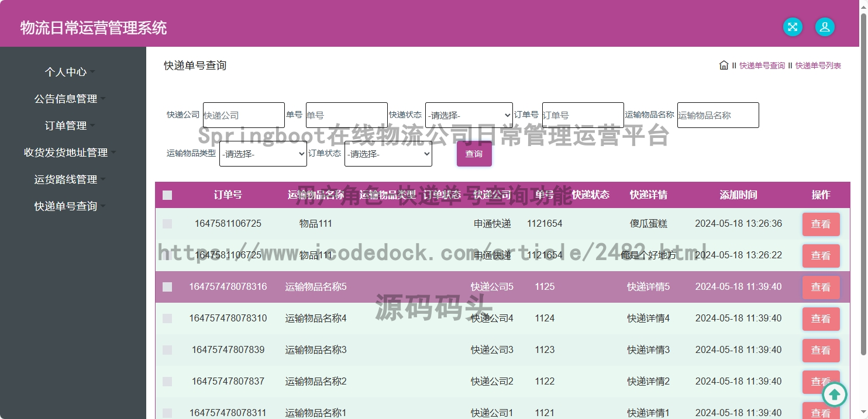Image resolution: width=868 pixels, height=419 pixels.
Task: Expand 收货发货地址管理 sidebar menu
Action: 70,153
